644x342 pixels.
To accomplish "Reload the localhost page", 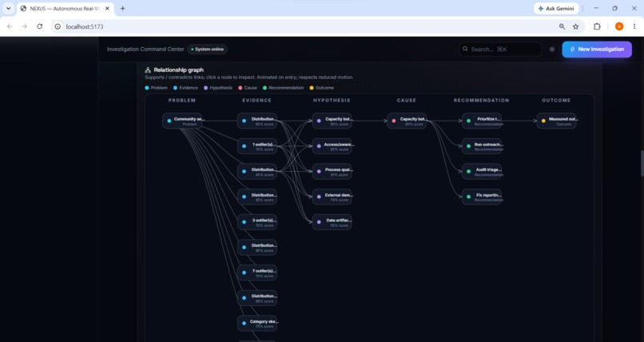I will coord(39,26).
